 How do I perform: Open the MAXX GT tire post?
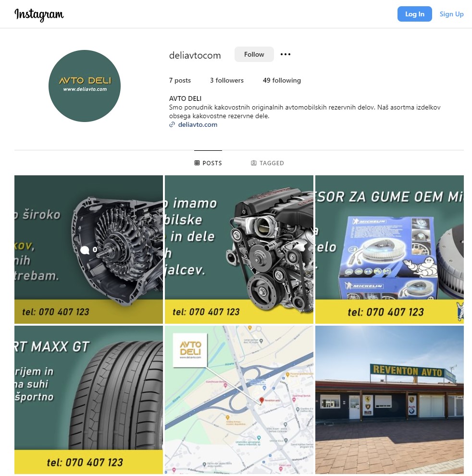[88, 400]
